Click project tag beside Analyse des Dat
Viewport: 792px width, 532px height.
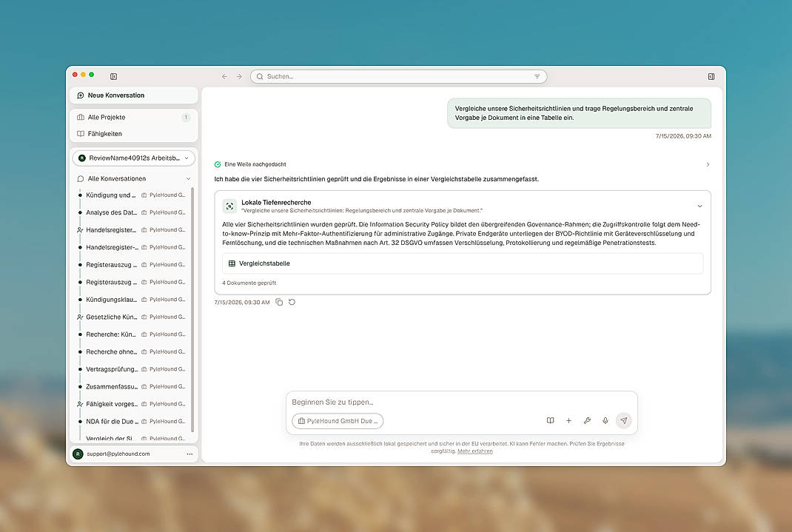tap(163, 212)
